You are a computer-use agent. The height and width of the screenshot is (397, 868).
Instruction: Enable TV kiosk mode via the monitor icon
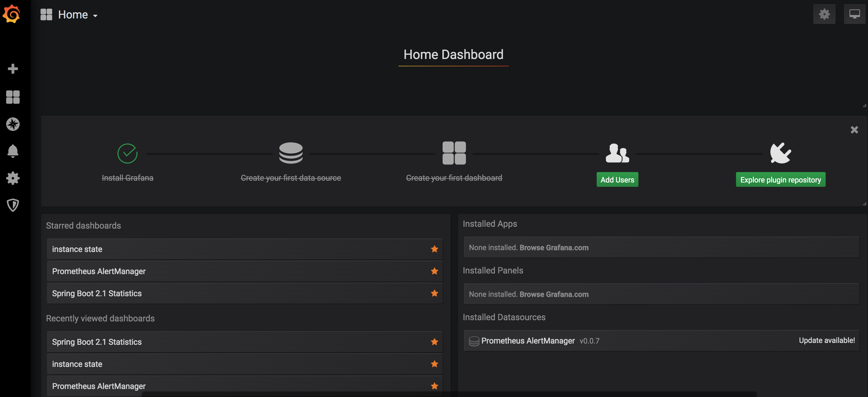pyautogui.click(x=854, y=14)
